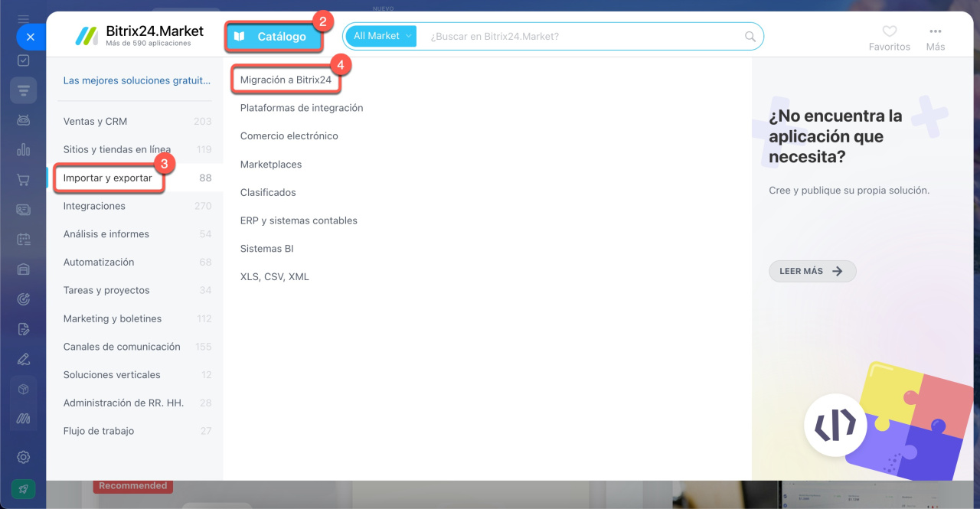This screenshot has width=980, height=509.
Task: Click the Recommended badge behind the panel
Action: point(133,486)
